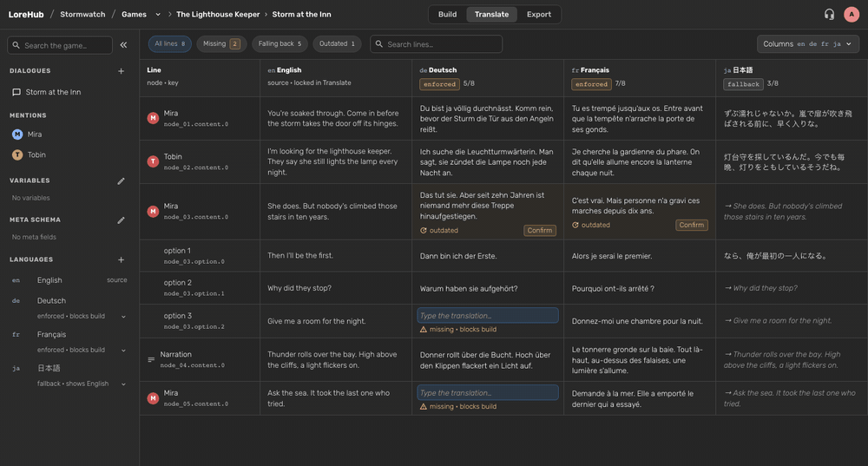The image size is (868, 466).
Task: Select 日本語 language in sidebar
Action: coord(49,368)
